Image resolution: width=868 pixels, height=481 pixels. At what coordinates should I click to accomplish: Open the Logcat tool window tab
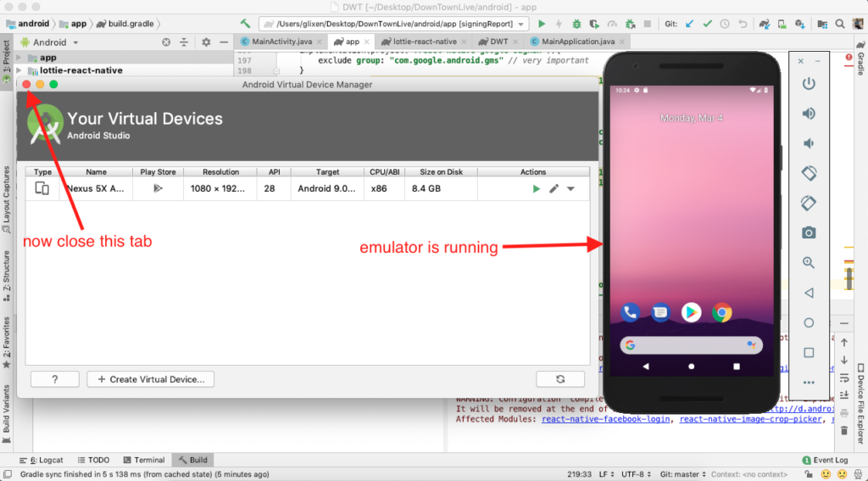[x=42, y=460]
